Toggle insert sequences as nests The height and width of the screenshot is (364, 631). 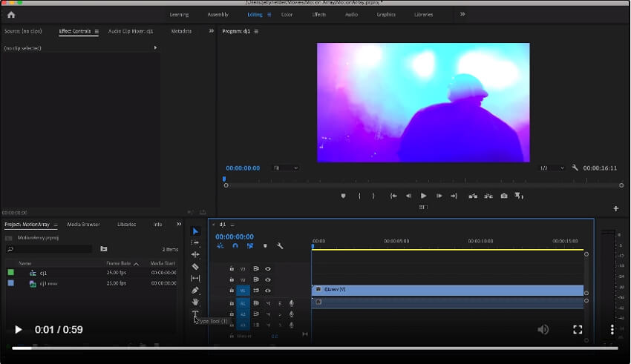[x=220, y=245]
